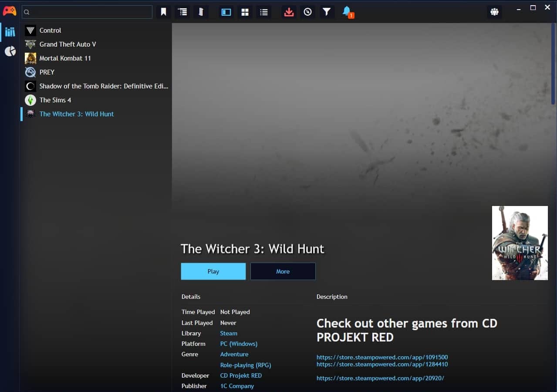Switch to Grid view mode

coord(245,12)
